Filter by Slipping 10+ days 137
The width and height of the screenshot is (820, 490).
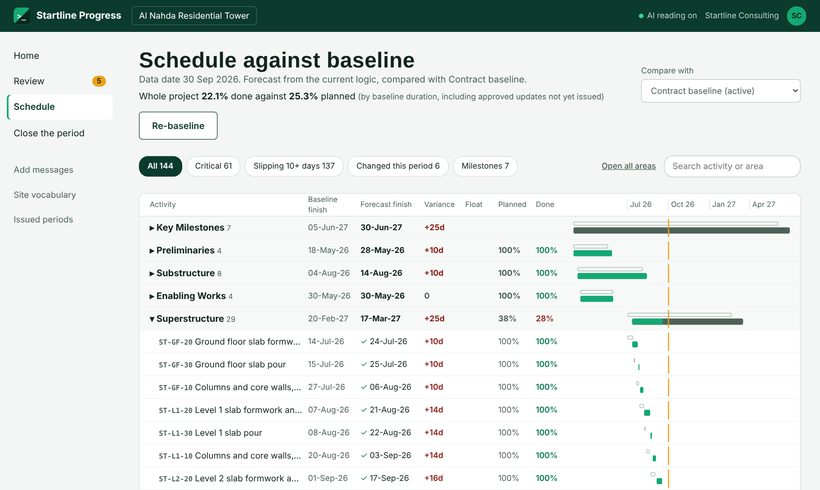pyautogui.click(x=294, y=166)
